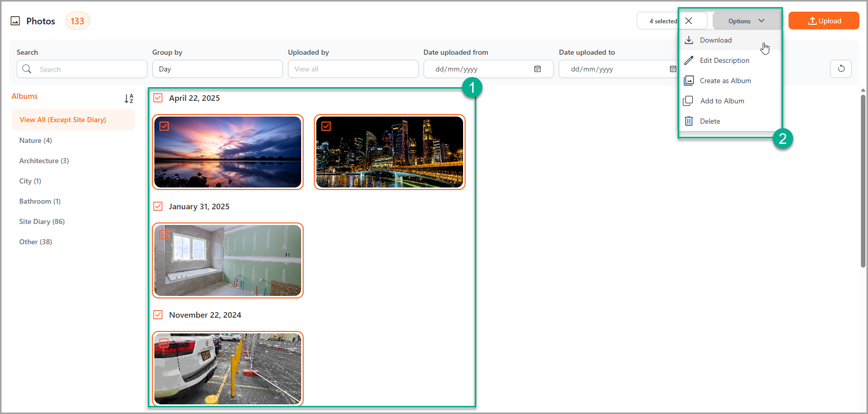
Task: Uncheck the April 22, 2025 group checkbox
Action: (158, 98)
